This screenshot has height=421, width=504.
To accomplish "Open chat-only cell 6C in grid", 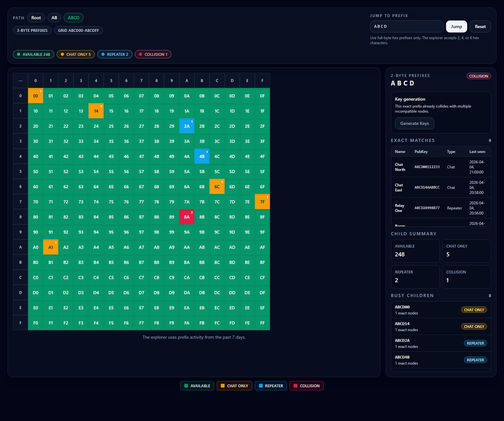I will tap(217, 187).
